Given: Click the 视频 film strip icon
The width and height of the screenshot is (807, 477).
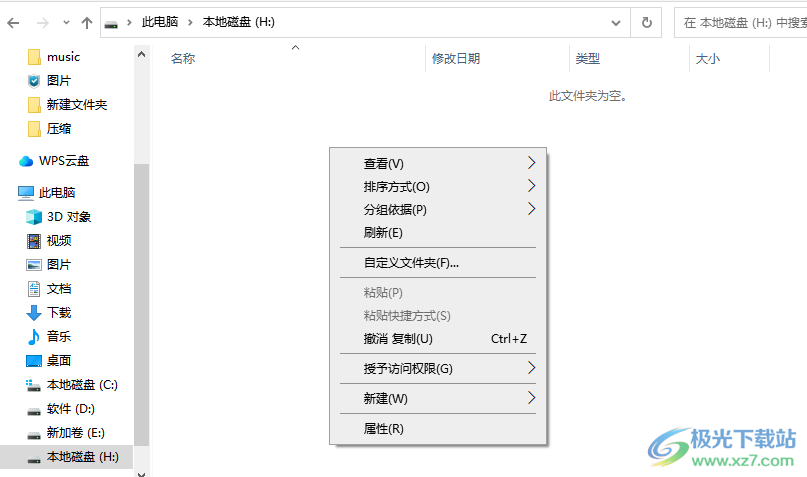Looking at the screenshot, I should (34, 241).
